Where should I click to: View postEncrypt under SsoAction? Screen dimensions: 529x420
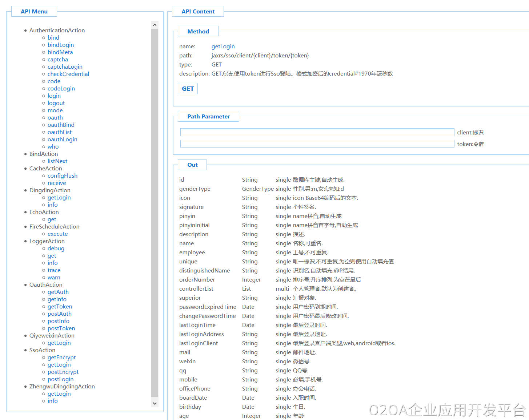click(63, 372)
